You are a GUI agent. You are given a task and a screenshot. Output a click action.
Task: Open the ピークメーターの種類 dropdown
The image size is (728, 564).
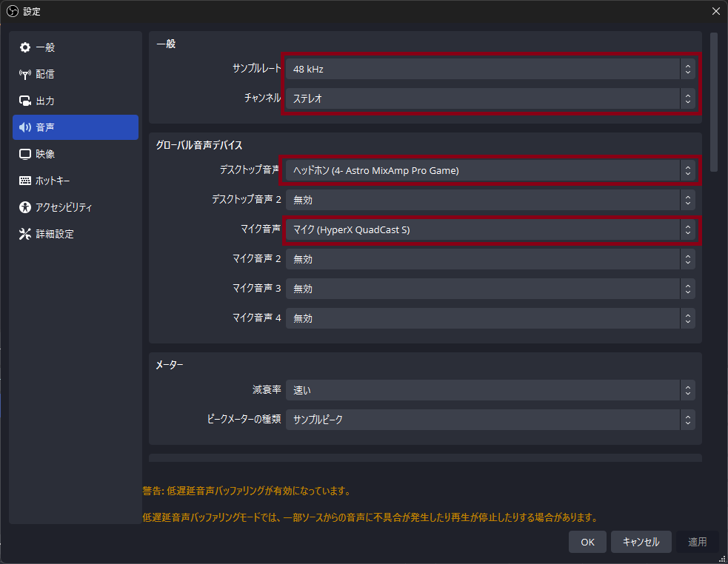(x=490, y=420)
